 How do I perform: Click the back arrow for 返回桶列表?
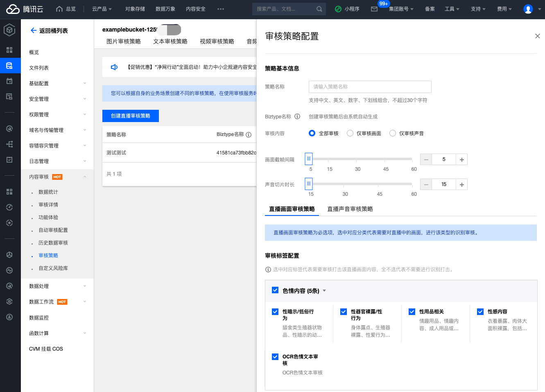click(34, 30)
